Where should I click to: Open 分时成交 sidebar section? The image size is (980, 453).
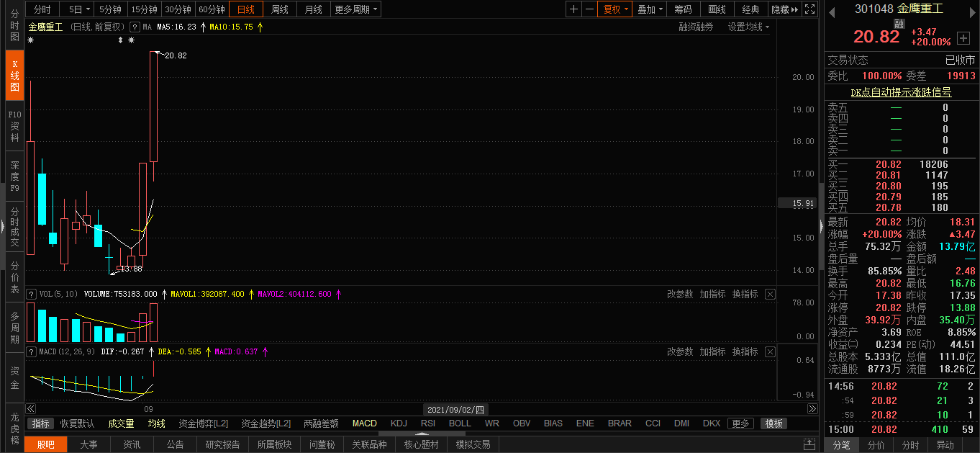14,227
